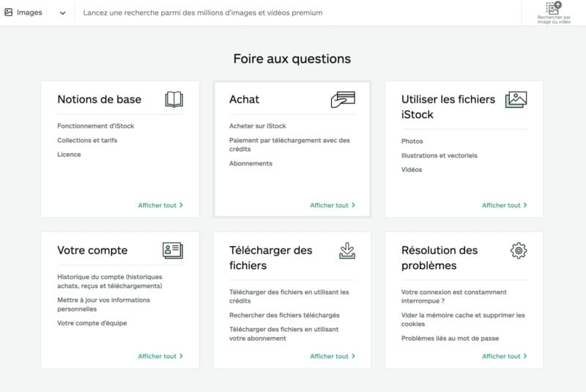Open the Utiliser les fichiers iStock heading
This screenshot has height=392, width=586.
click(x=448, y=107)
